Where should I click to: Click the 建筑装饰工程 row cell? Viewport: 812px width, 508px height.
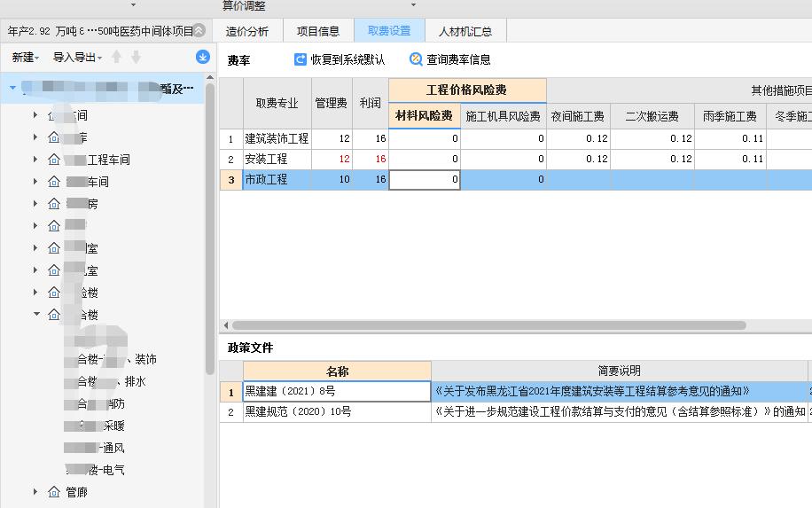coord(277,139)
